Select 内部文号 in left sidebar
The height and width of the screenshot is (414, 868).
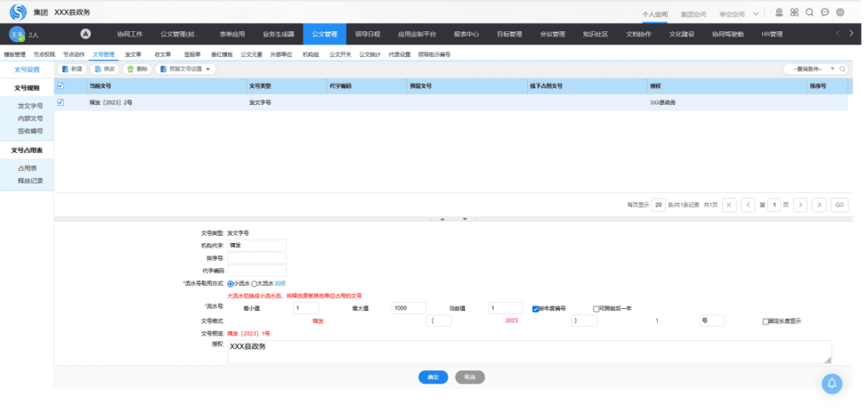(30, 118)
